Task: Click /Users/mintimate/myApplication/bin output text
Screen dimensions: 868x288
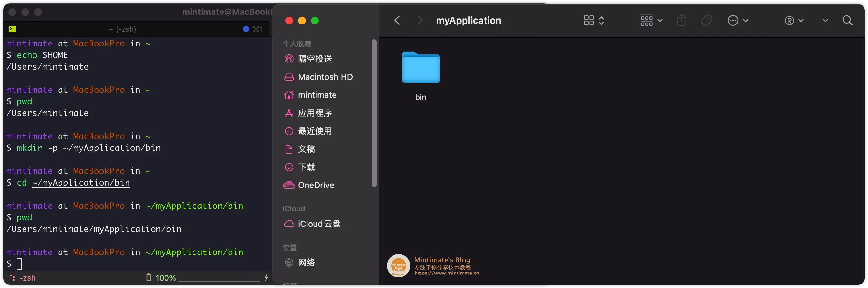Action: (94, 229)
